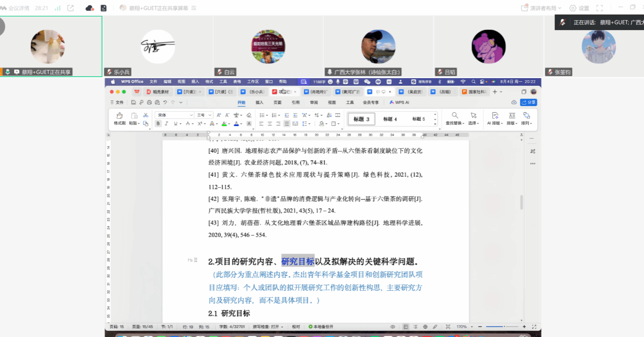Click the 乐小兵 participant video tile
Viewport: 644px width, 337px height.
tap(157, 47)
